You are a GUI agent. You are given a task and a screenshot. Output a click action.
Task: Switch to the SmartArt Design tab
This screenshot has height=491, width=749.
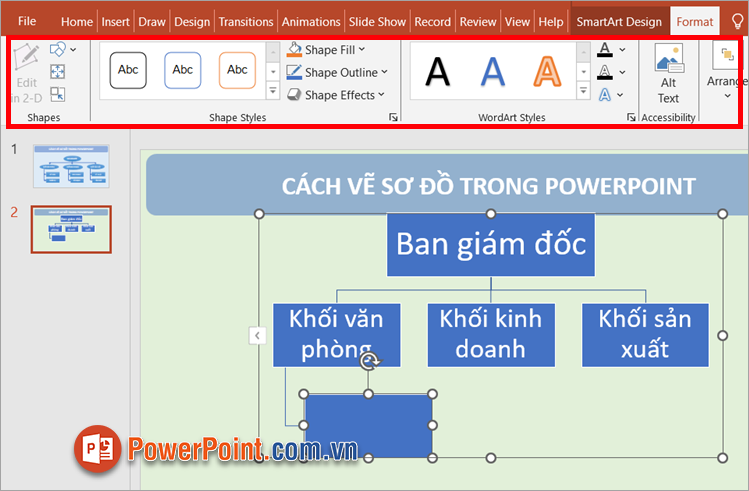coord(619,22)
